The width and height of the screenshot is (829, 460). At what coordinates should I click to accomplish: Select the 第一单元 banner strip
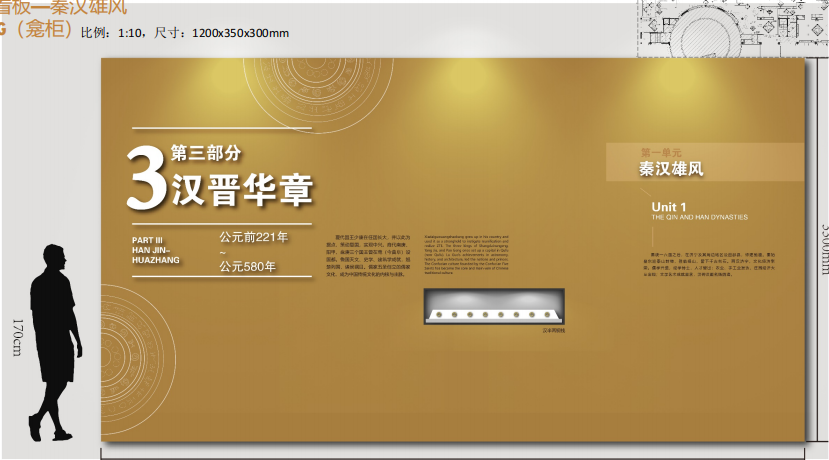(x=704, y=161)
